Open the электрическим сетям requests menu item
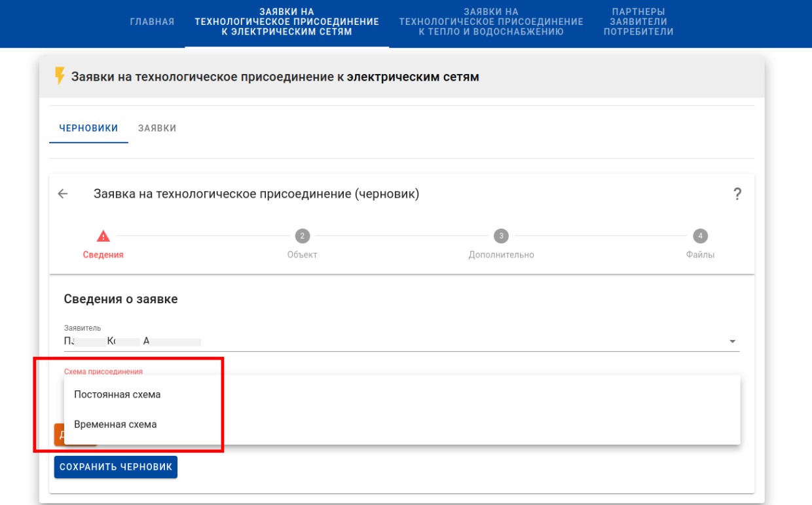This screenshot has width=812, height=505. pos(287,22)
